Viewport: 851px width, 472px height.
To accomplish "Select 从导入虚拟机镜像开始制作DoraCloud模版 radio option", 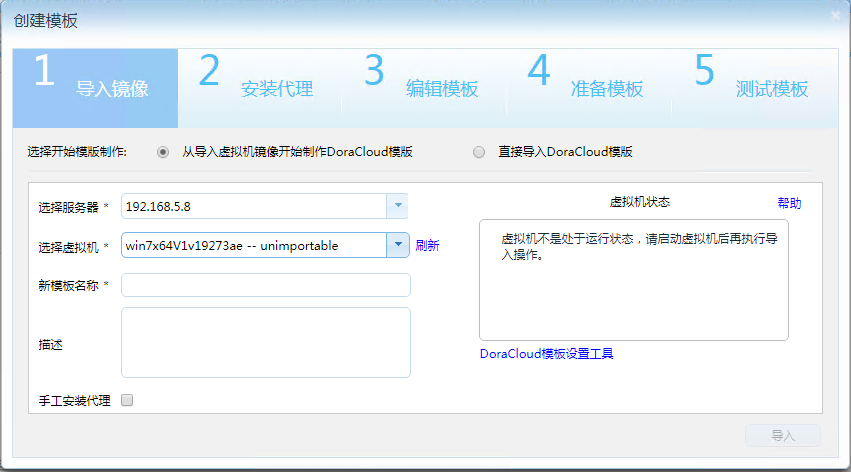I will 163,152.
